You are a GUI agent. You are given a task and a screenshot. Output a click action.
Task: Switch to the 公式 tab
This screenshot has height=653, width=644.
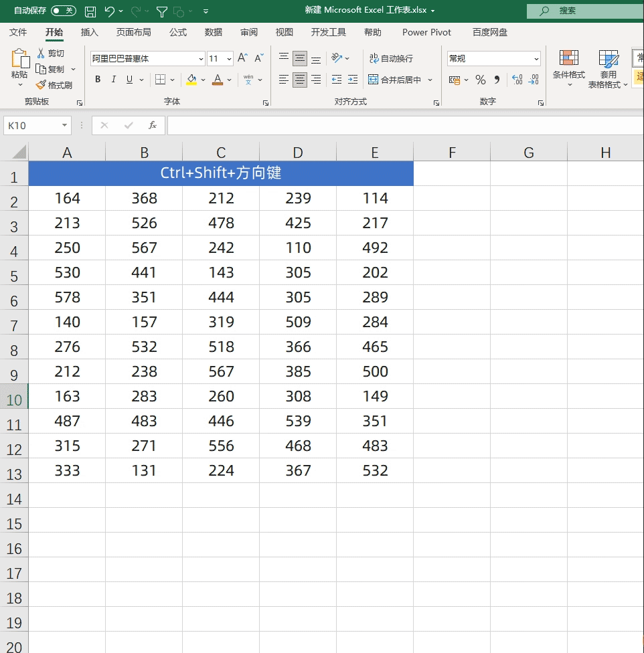[x=178, y=32]
